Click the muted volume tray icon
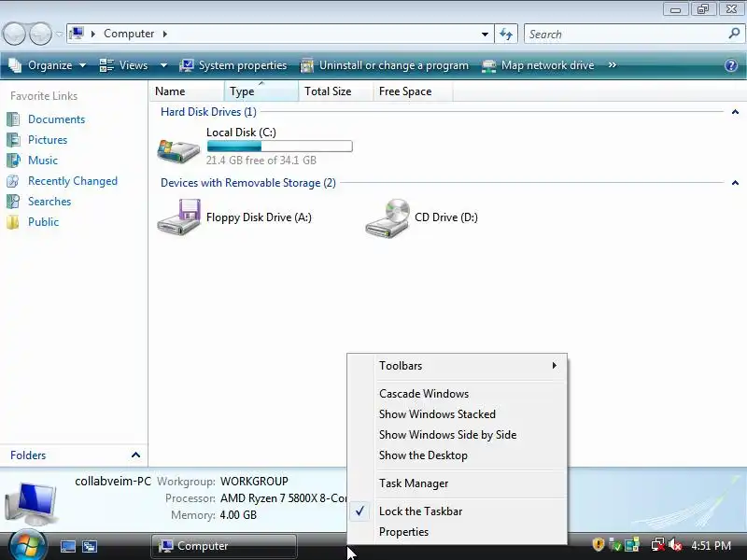This screenshot has height=560, width=747. click(x=675, y=544)
